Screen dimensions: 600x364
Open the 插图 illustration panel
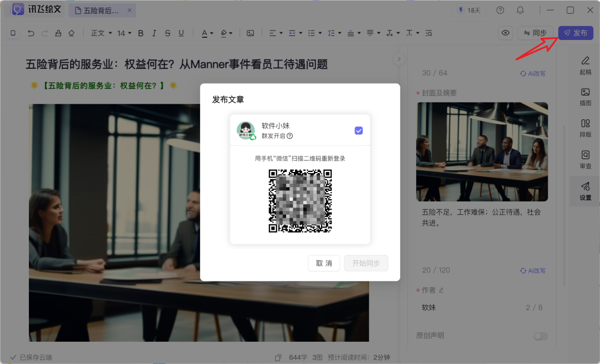(x=585, y=97)
